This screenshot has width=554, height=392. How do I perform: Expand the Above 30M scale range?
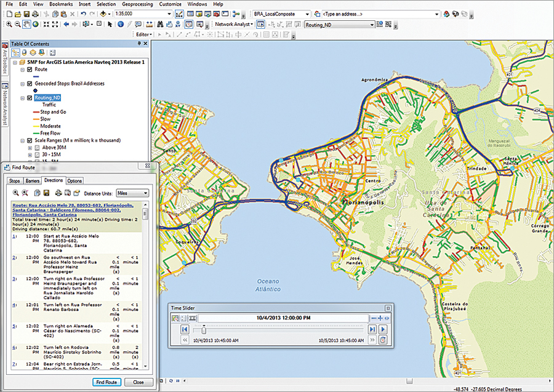[30, 148]
